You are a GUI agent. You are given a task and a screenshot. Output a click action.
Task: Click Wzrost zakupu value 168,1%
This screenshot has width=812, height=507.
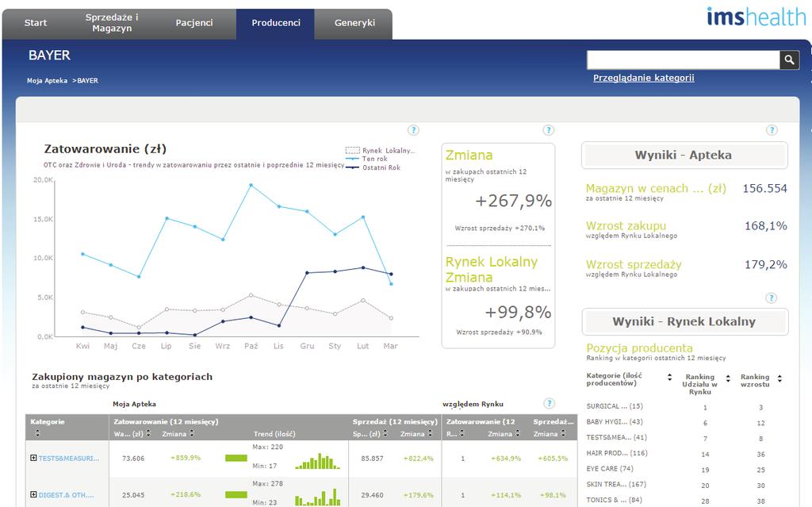[765, 225]
